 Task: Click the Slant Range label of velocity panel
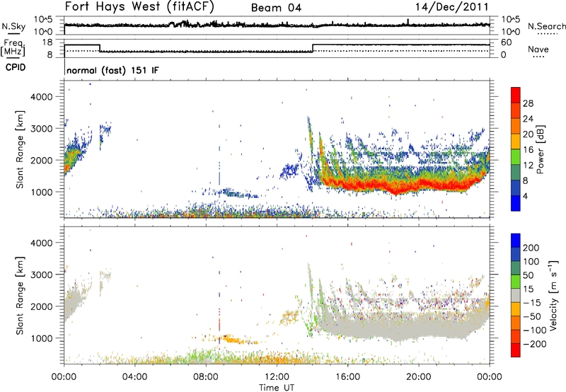[x=20, y=295]
